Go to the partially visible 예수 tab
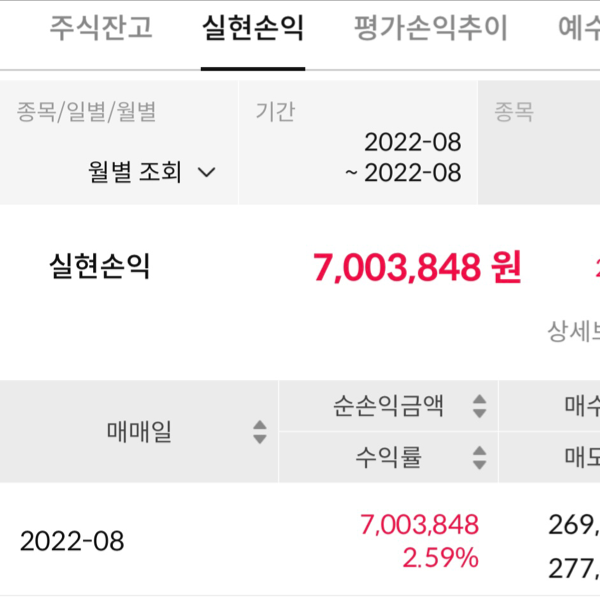The image size is (600, 600). click(x=578, y=28)
